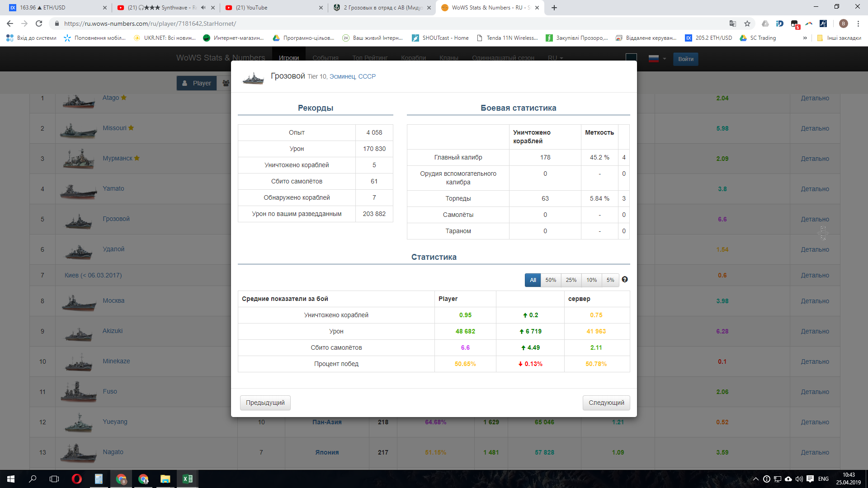Open Chrome menu three dots
Viewport: 868px width, 488px height.
click(858, 23)
